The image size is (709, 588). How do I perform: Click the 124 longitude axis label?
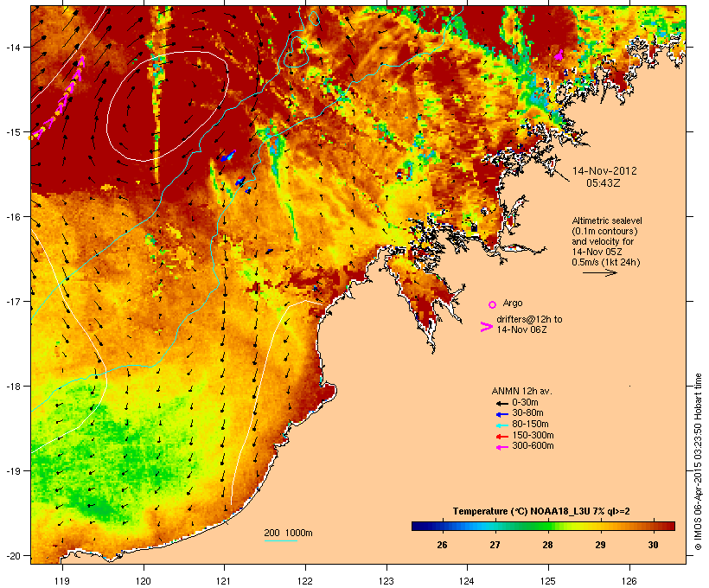coord(467,581)
